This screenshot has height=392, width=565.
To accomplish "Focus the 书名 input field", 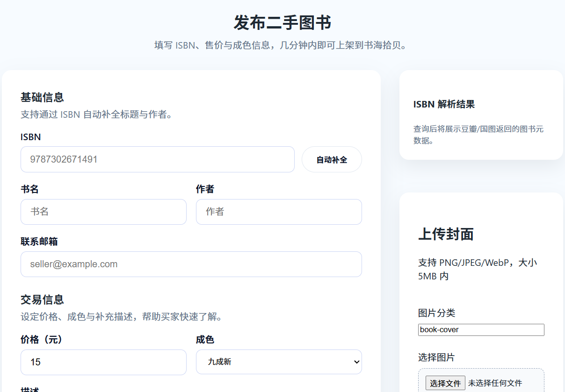I will point(103,212).
